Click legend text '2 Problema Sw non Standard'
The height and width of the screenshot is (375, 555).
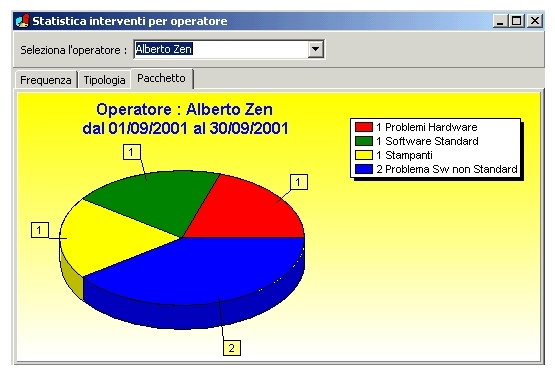point(447,169)
